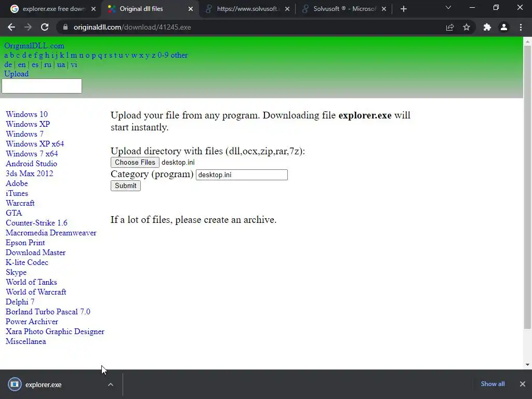Open the Counter-Strike 1.6 category
Viewport: 532px width, 399px height.
click(x=37, y=222)
